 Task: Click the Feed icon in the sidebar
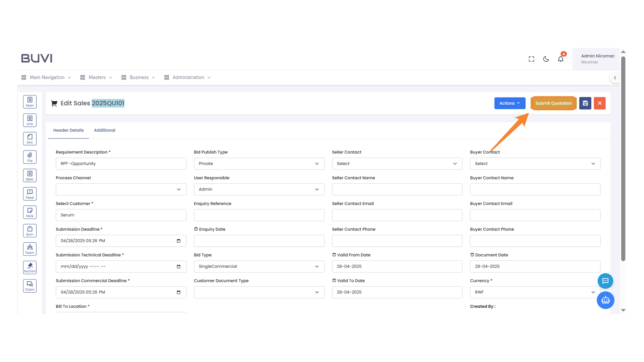click(x=30, y=193)
